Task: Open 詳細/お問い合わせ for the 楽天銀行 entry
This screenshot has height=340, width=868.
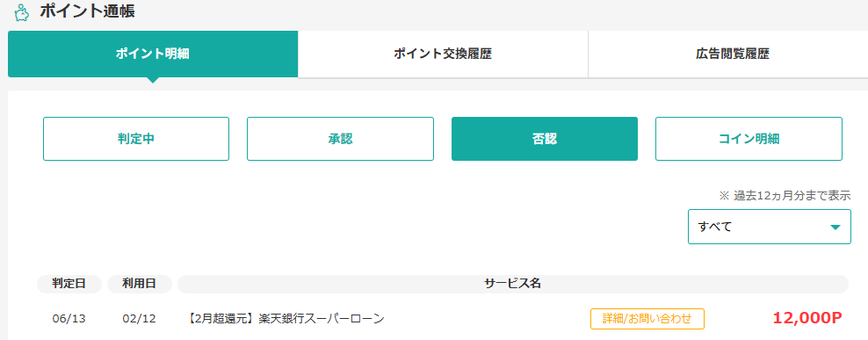Action: [x=647, y=319]
